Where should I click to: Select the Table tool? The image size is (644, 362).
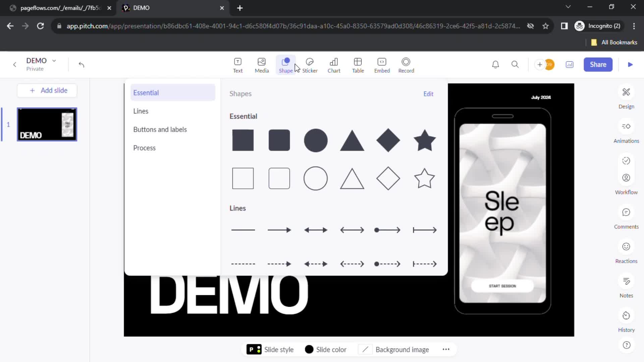pos(358,65)
